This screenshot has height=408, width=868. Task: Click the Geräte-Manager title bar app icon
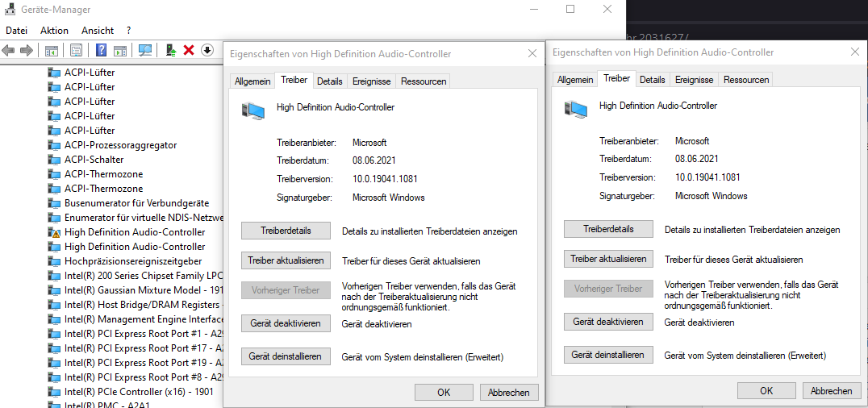(x=10, y=10)
